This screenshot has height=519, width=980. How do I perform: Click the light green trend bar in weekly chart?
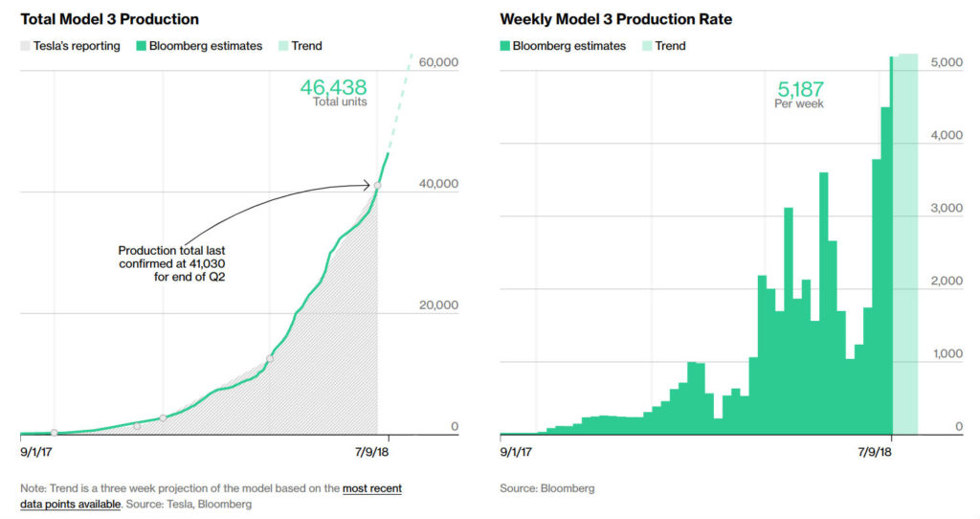point(905,244)
